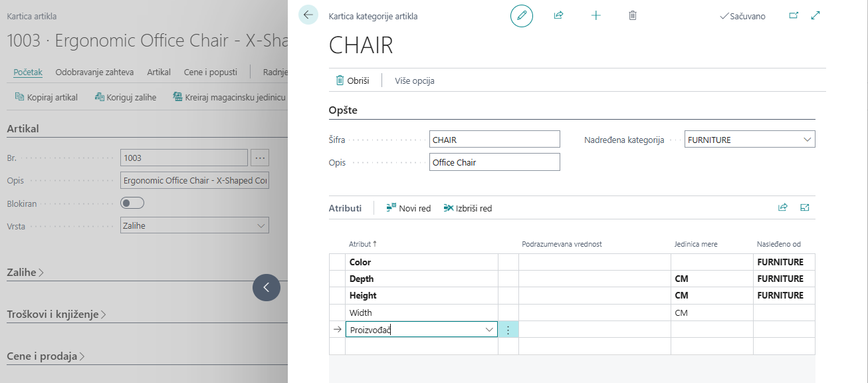Switch to Cene i popusti tab
This screenshot has width=868, height=383.
(210, 72)
